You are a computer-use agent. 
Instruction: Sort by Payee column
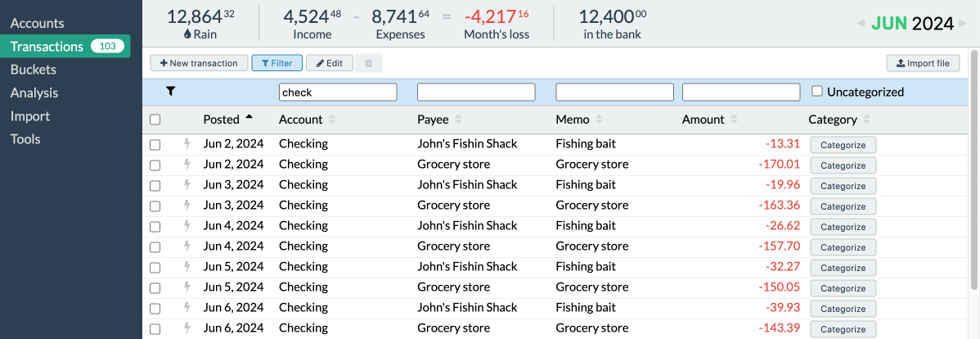click(x=439, y=120)
